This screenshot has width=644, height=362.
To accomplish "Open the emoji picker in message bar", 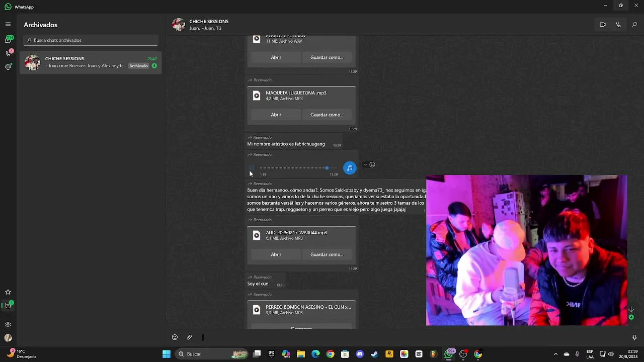I will (175, 337).
